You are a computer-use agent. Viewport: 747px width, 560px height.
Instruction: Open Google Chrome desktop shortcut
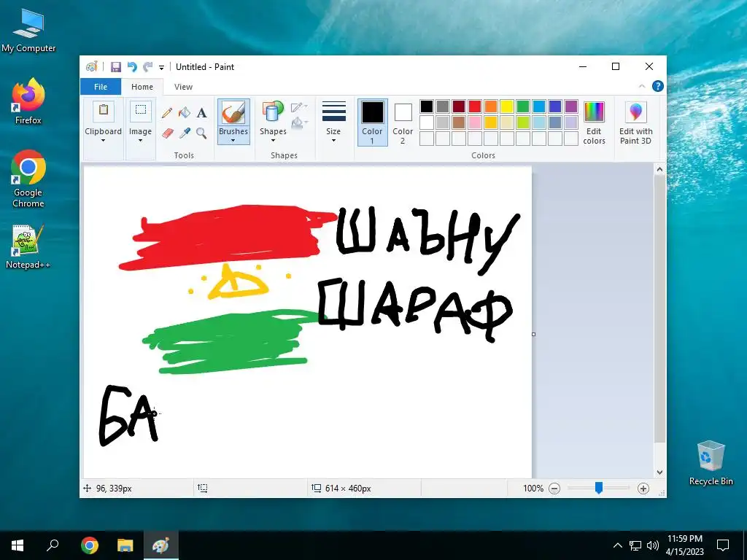pos(28,179)
